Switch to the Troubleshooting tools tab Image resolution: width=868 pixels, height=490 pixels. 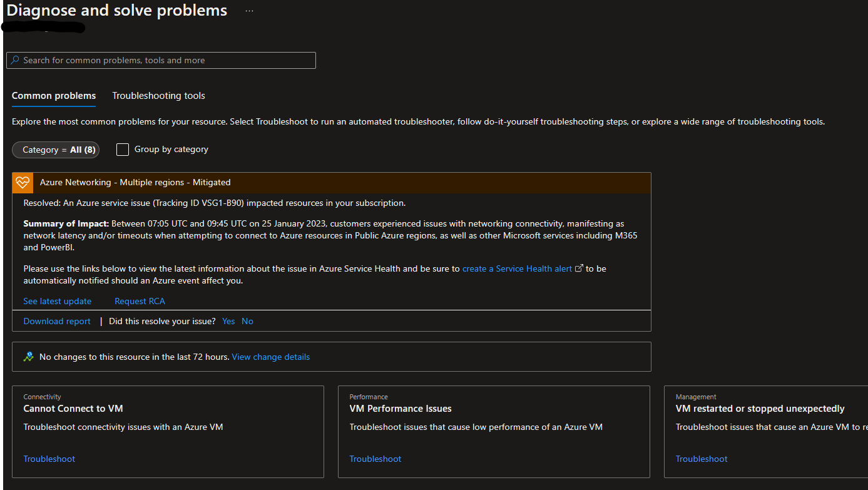pos(158,96)
